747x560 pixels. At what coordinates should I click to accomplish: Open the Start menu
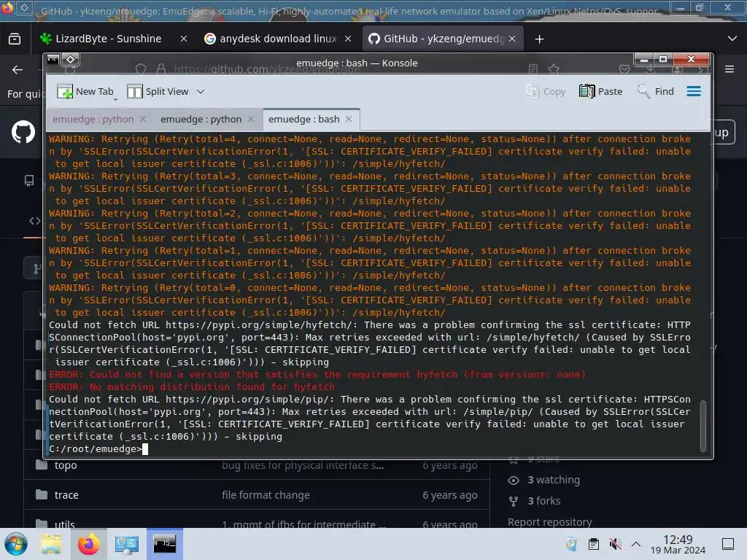16,544
